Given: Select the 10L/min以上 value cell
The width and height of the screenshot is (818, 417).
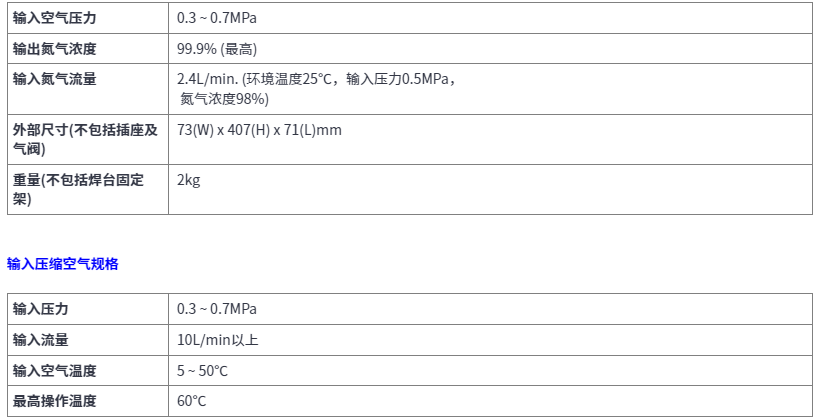Looking at the screenshot, I should tap(217, 340).
